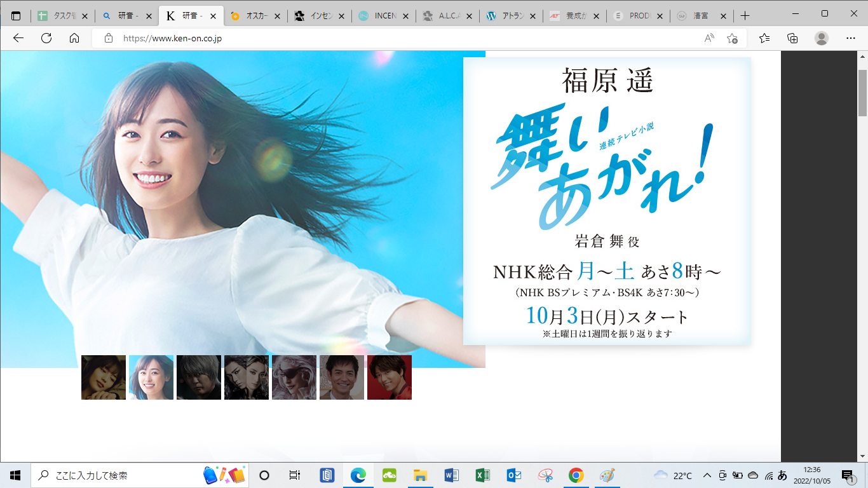Open Edge Settings and more menu
This screenshot has width=868, height=488.
pos(851,38)
